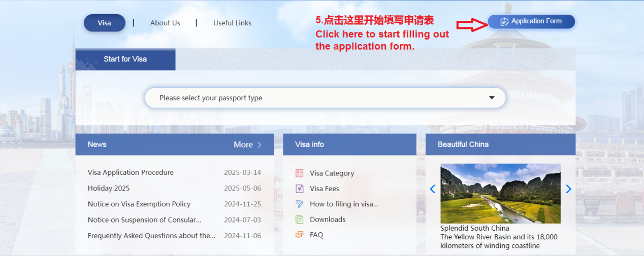The image size is (644, 256).
Task: Click the Visa Fees yen icon
Action: (300, 189)
